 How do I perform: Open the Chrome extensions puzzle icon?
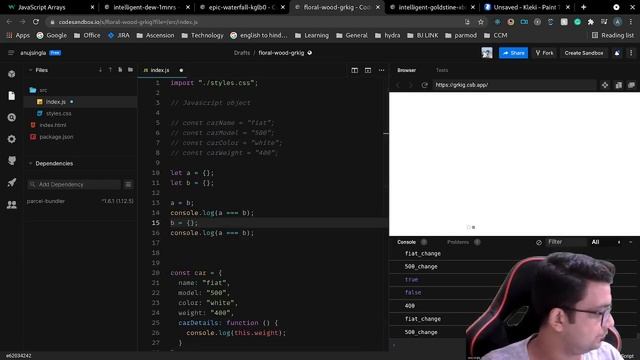(591, 22)
